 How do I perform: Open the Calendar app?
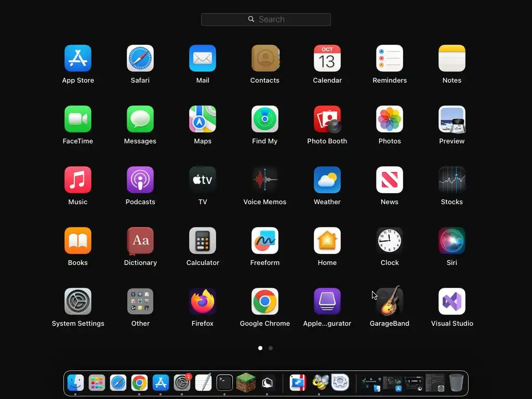(327, 58)
